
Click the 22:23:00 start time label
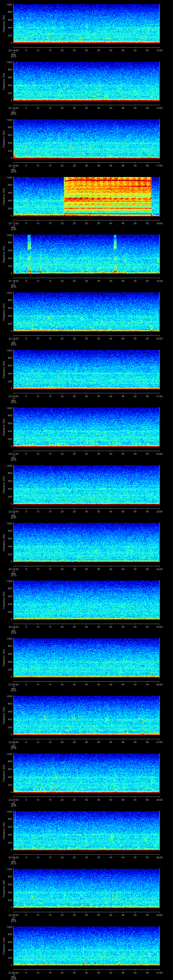pos(13,569)
